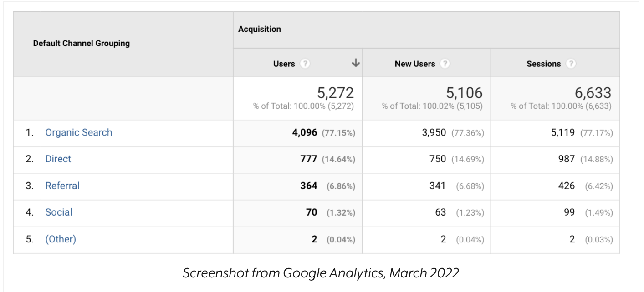
Task: Select the total Sessions value 6,633
Action: (x=593, y=93)
